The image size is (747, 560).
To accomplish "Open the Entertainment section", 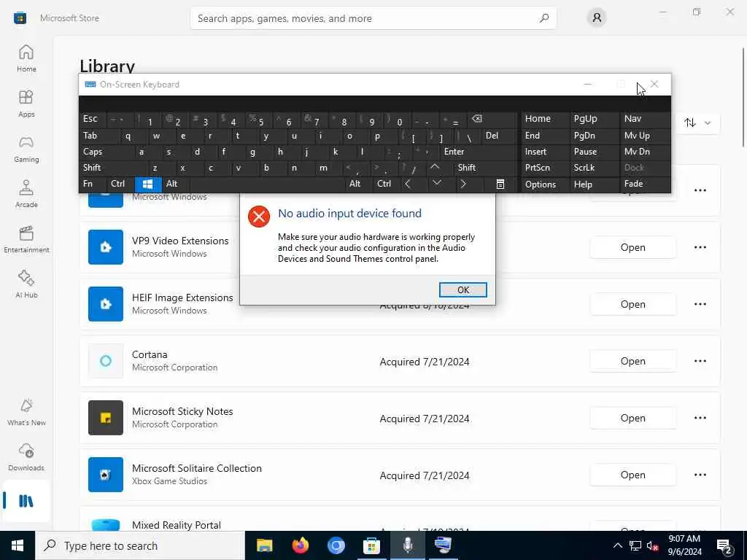I will pyautogui.click(x=26, y=239).
